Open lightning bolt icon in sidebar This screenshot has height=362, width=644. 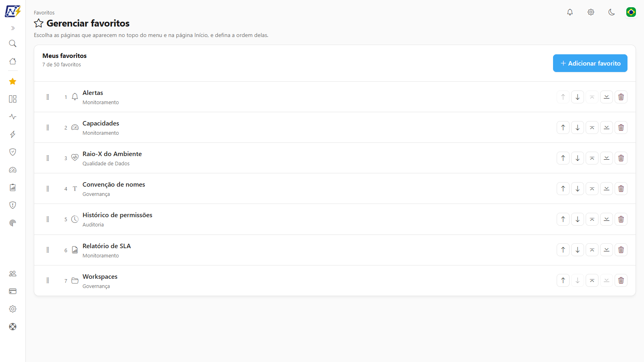(x=13, y=134)
